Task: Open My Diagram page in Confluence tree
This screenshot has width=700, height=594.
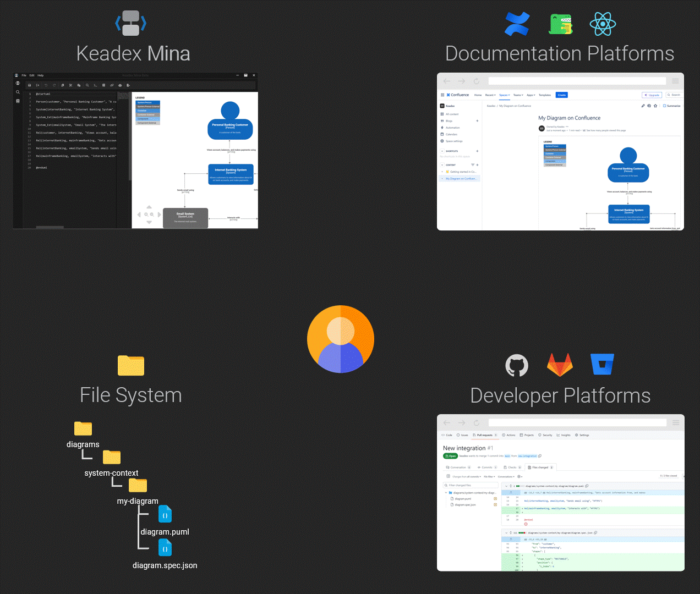Action: click(460, 179)
